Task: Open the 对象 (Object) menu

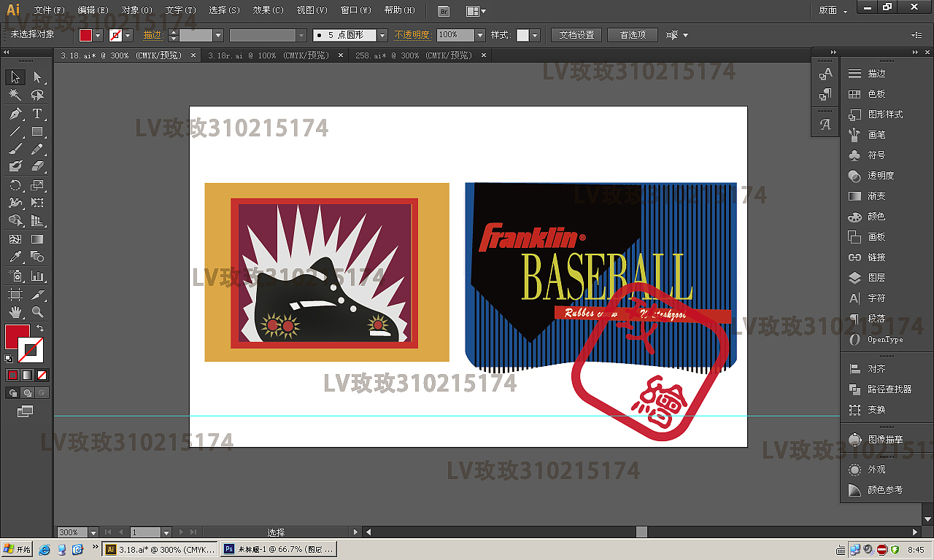Action: 136,10
